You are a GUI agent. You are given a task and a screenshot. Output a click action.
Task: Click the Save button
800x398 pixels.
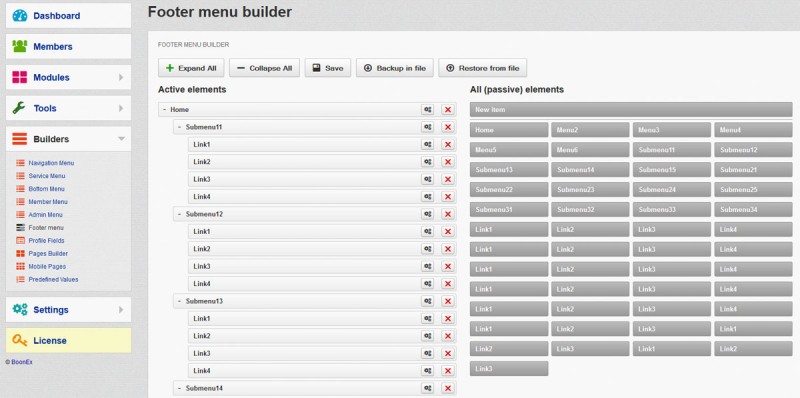click(328, 68)
